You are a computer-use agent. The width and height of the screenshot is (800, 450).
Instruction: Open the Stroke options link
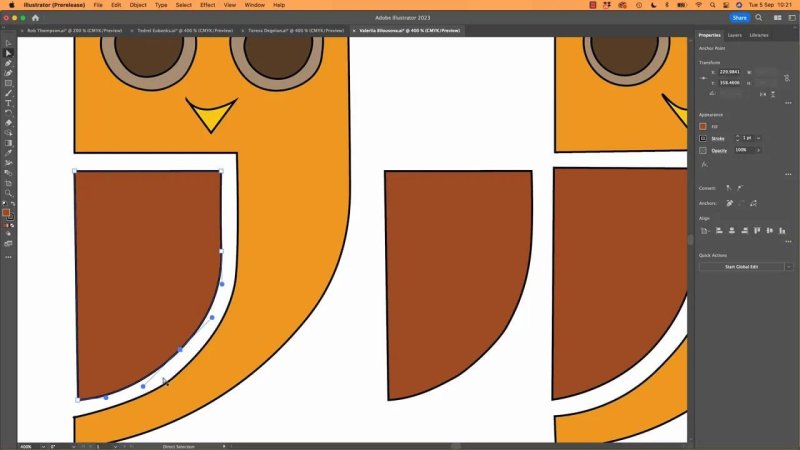coord(718,139)
